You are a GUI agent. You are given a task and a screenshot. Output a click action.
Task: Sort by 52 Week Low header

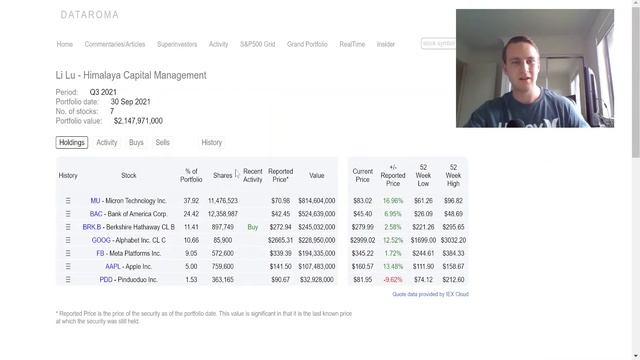[x=423, y=176]
